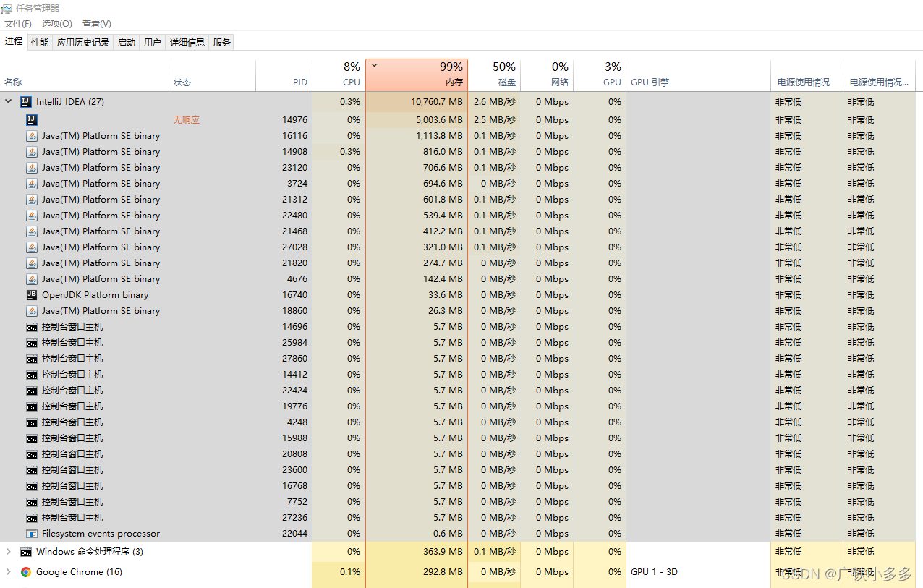Click the Java icon in the PID 21468 row
Screen dimensions: 923x588
(x=31, y=231)
